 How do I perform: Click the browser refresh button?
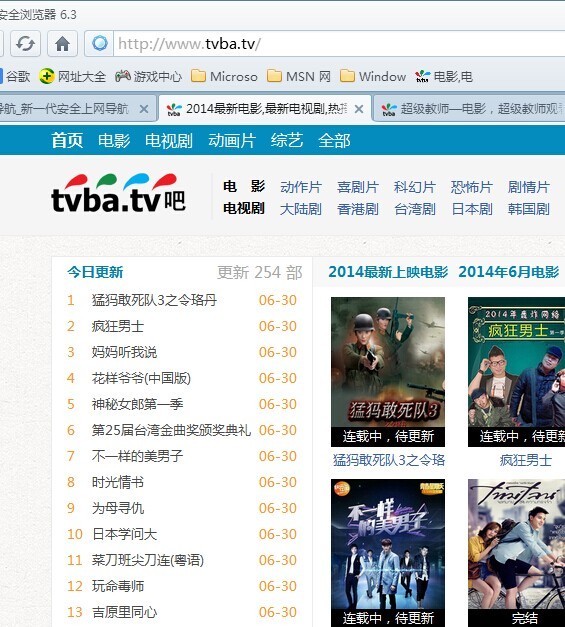point(25,43)
